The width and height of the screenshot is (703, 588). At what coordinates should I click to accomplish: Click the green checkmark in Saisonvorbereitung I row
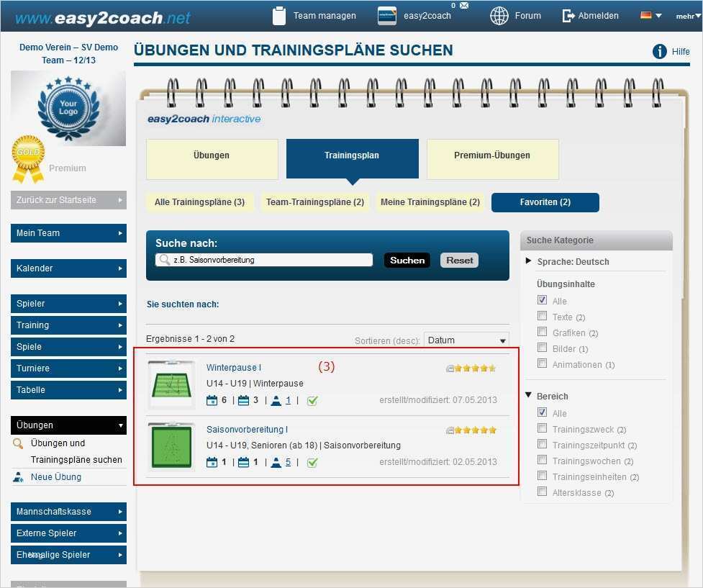click(x=312, y=463)
